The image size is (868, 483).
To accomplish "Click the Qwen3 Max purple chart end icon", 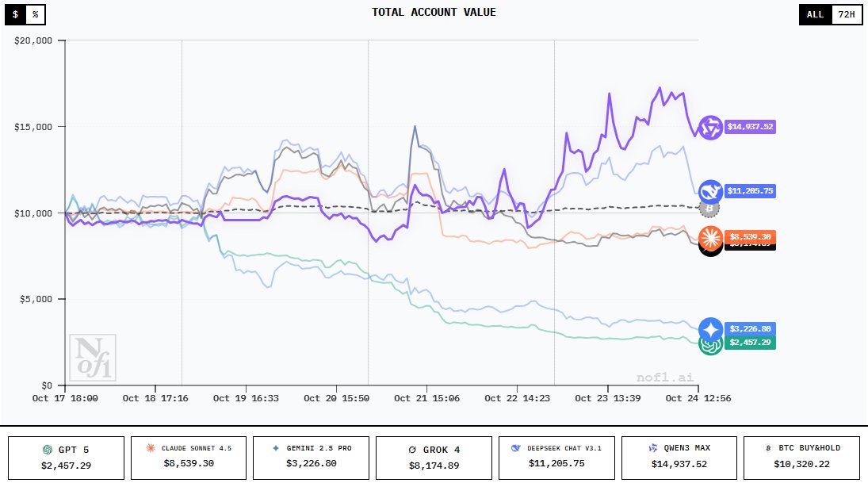I will 710,128.
